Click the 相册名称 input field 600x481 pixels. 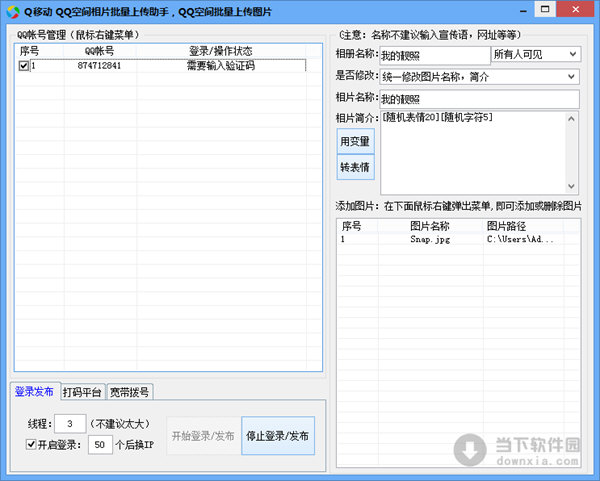434,54
